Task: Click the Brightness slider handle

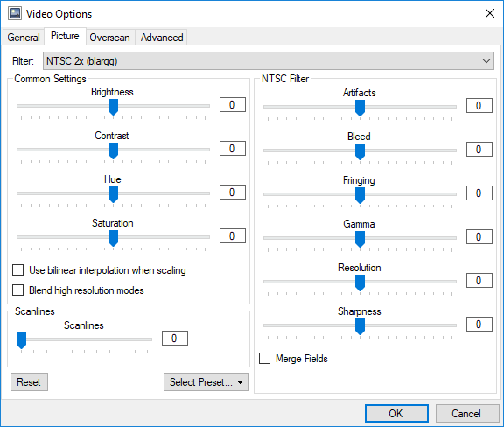Action: click(x=113, y=107)
